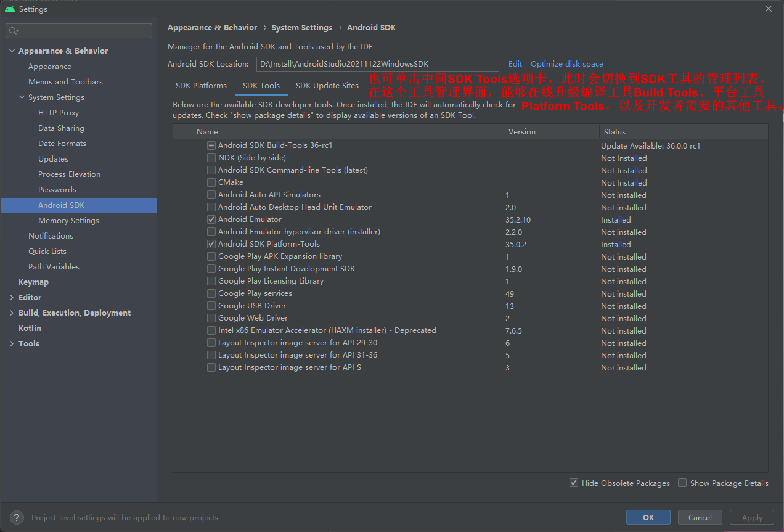Collapse System Settings tree node
This screenshot has height=532, width=784.
[x=22, y=97]
